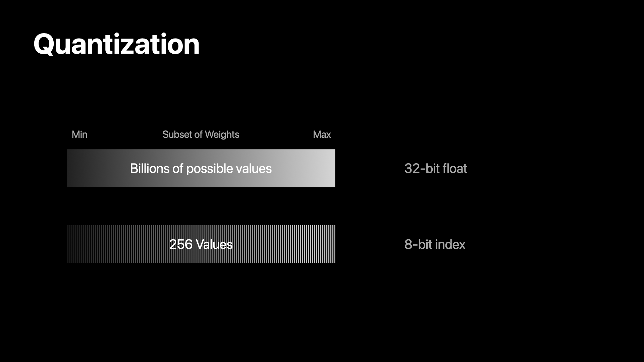Click the letter Q in the Quantization title

(x=44, y=45)
